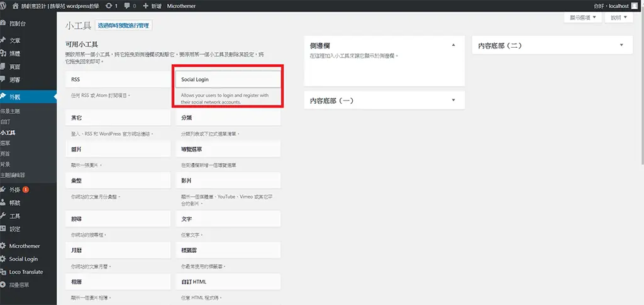
Task: Open the 背景 submenu item
Action: (x=5, y=164)
